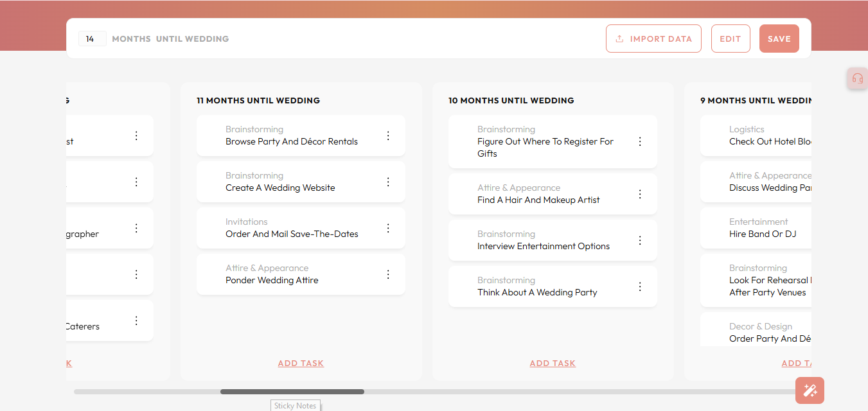
Task: Click the Logistics category label
Action: (x=747, y=129)
